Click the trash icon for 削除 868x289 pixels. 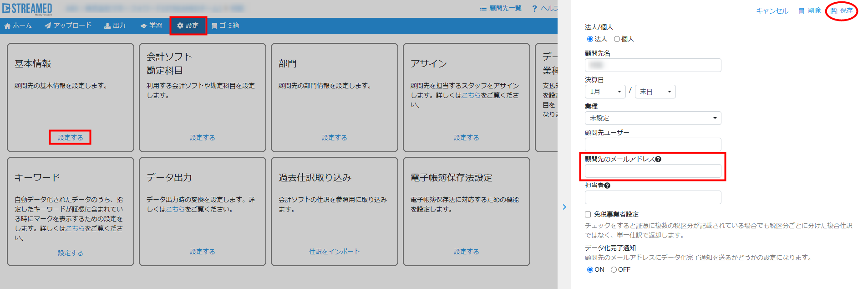[x=802, y=11]
